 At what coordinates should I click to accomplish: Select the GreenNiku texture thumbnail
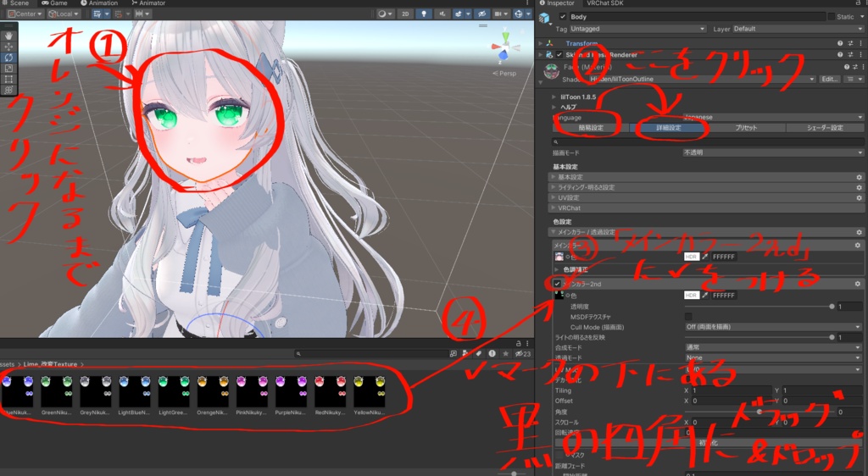coord(57,394)
